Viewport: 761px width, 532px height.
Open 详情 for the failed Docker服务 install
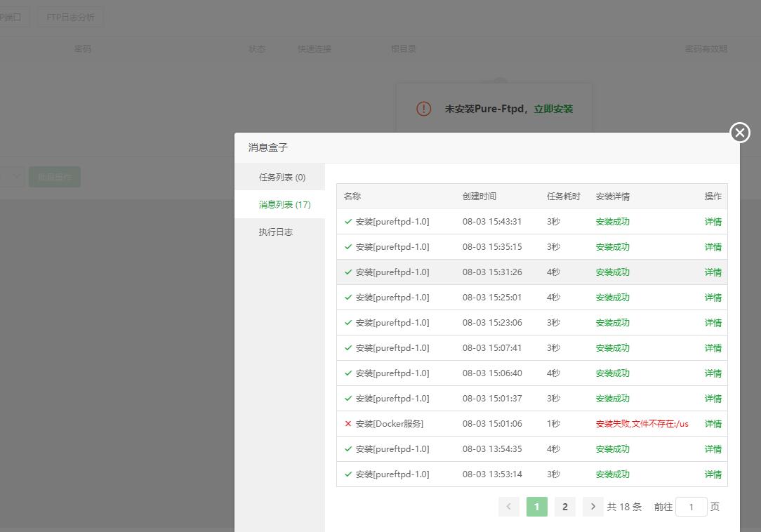tap(713, 424)
